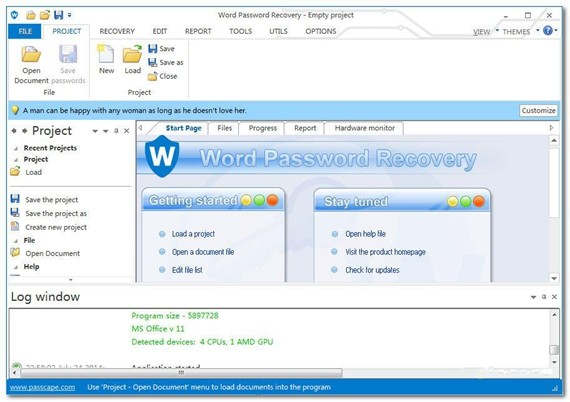Image resolution: width=570 pixels, height=402 pixels.
Task: Create a New project from ribbon
Action: coord(106,54)
